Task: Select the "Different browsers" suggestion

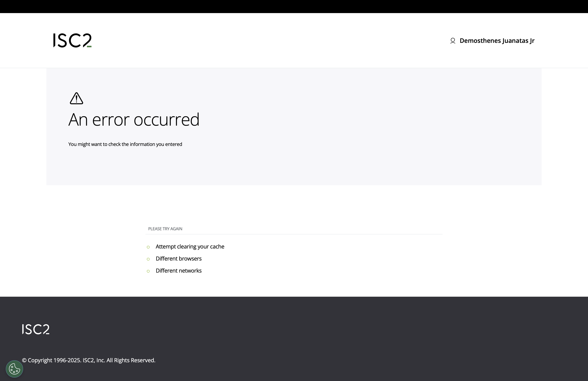Action: pos(178,258)
